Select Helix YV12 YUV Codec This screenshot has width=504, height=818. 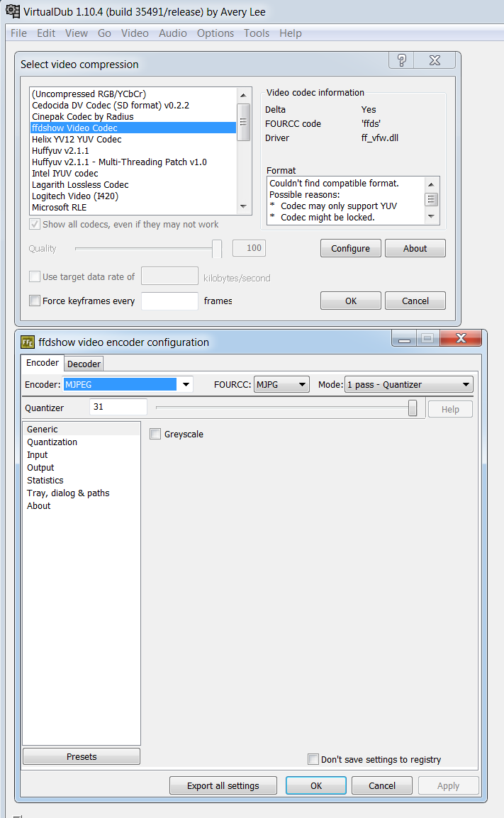point(133,140)
